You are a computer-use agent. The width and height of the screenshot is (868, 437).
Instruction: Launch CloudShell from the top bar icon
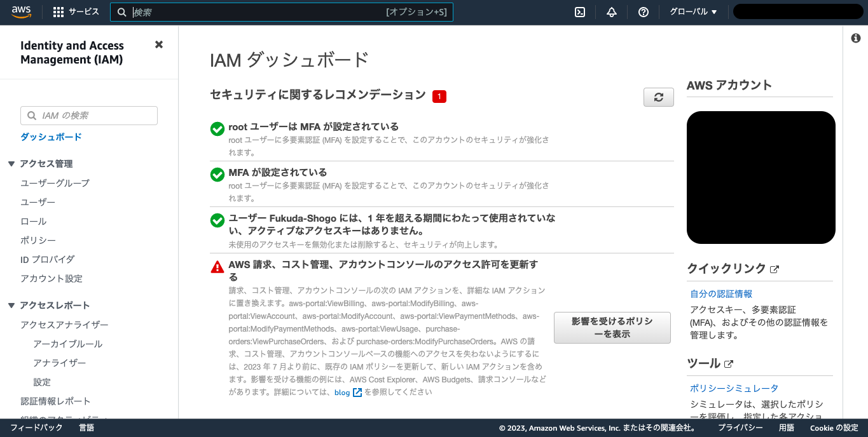[579, 11]
